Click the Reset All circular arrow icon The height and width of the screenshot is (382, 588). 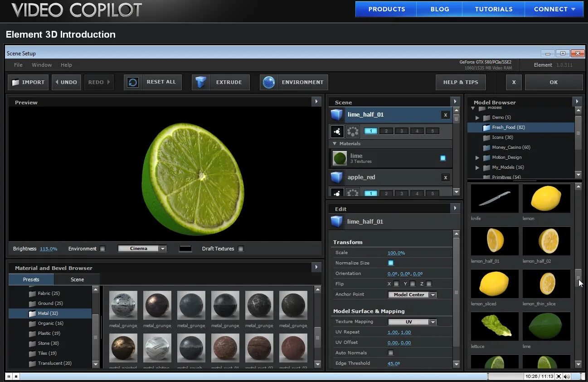pyautogui.click(x=133, y=82)
